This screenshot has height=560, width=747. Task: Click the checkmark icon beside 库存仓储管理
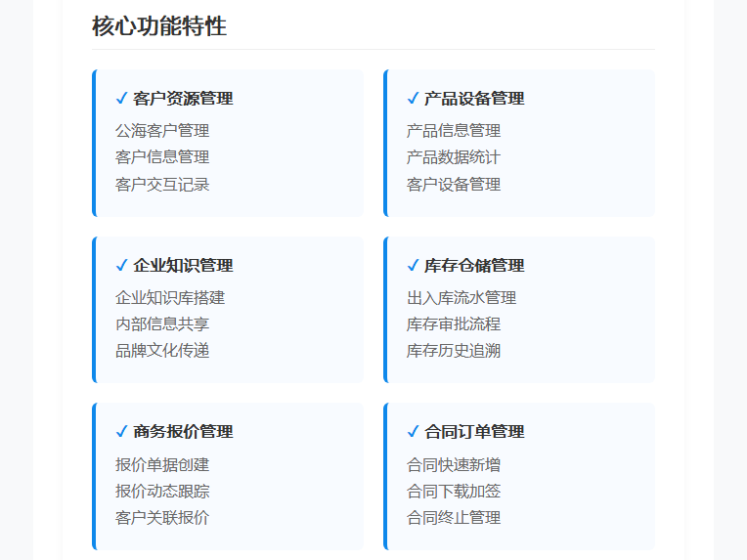(x=413, y=265)
